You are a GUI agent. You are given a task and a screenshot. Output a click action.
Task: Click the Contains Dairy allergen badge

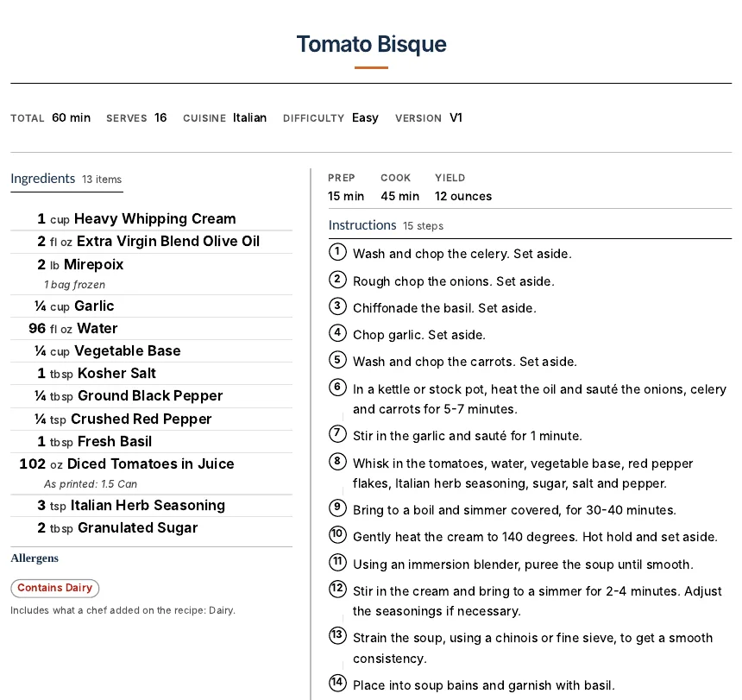click(55, 588)
